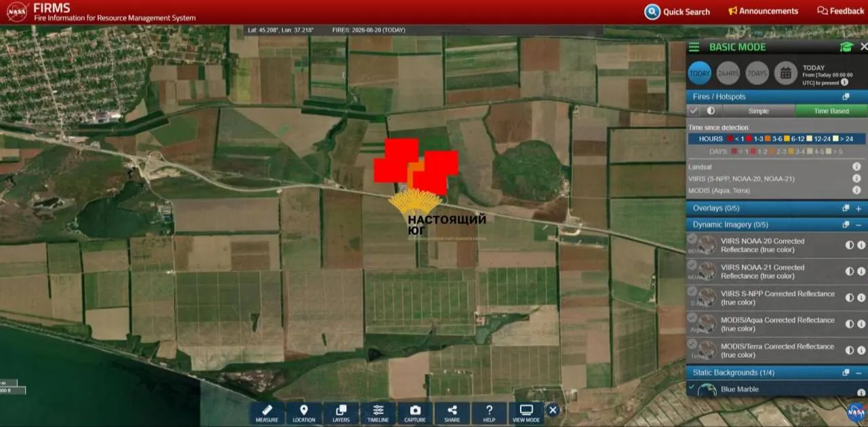Click the info icon next to TODAY description
The width and height of the screenshot is (868, 427).
point(844,82)
